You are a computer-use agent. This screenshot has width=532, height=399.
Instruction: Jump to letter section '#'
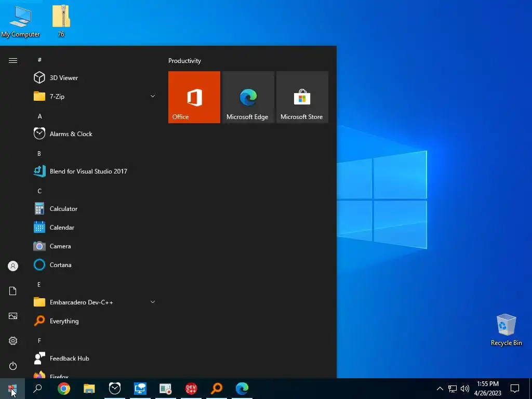[39, 60]
